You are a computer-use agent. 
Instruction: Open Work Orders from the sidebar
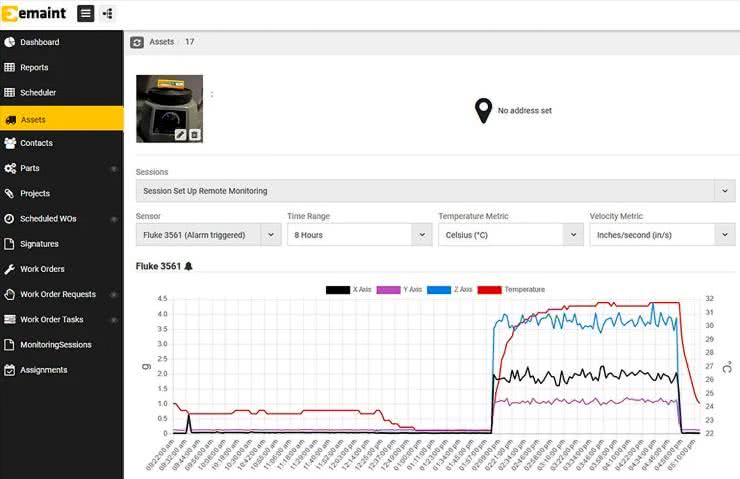[x=42, y=269]
